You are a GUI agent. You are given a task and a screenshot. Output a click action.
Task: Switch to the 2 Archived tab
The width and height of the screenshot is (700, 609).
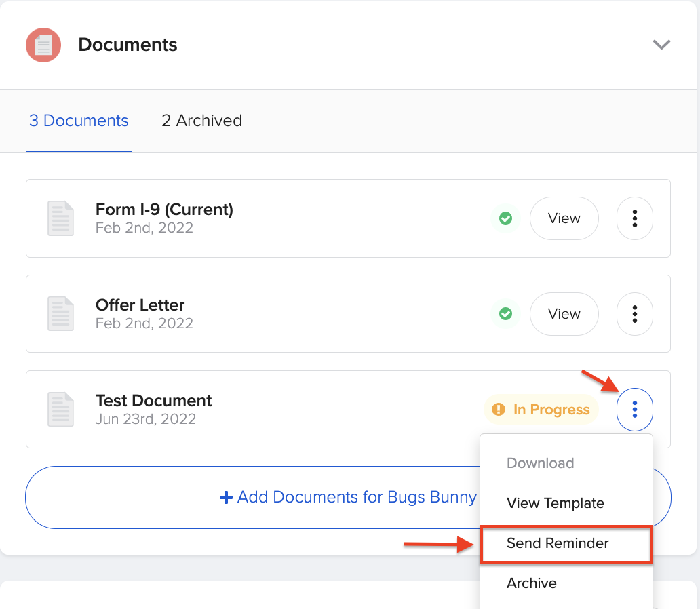(x=201, y=120)
